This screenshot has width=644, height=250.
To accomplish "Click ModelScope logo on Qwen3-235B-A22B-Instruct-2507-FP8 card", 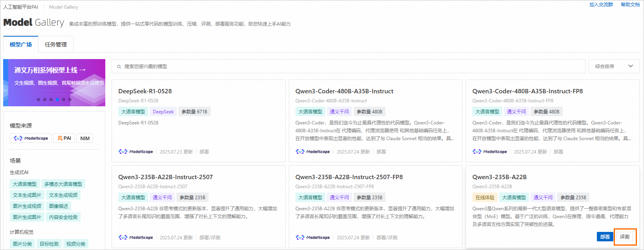I will (313, 237).
